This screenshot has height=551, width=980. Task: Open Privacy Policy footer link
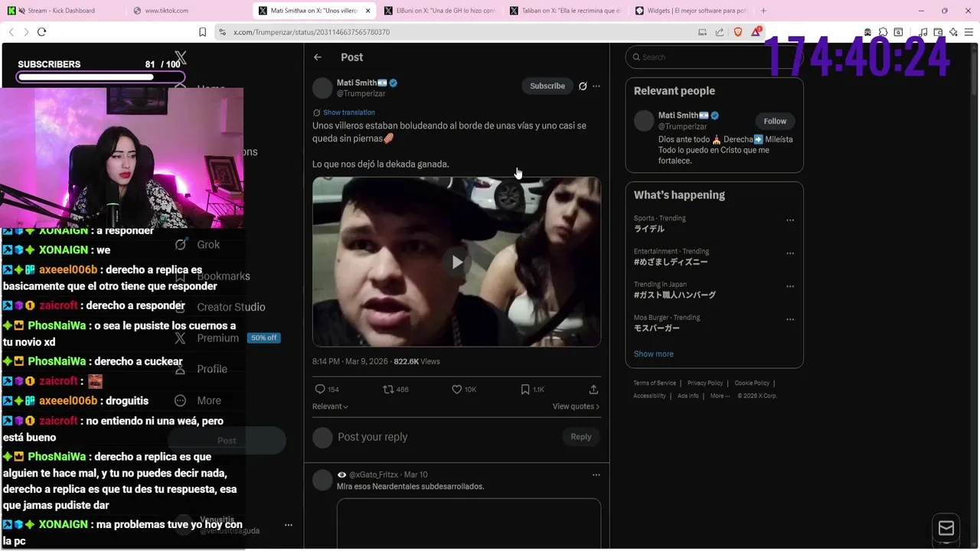click(x=705, y=383)
